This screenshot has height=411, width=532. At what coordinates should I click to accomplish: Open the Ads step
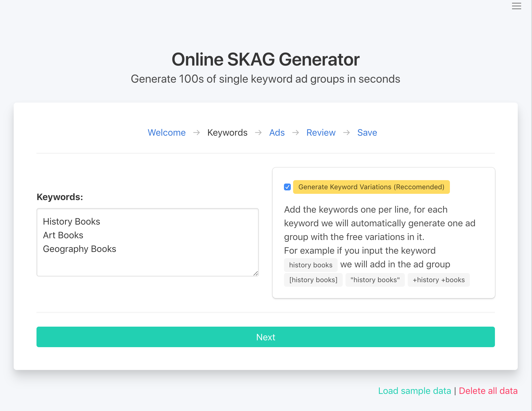pos(277,133)
